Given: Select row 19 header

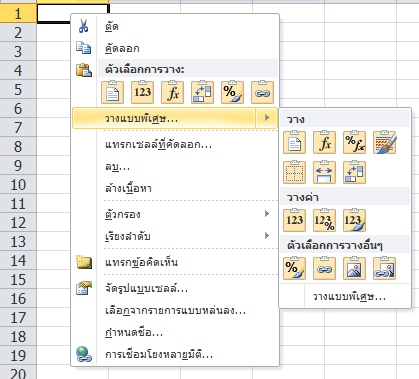Looking at the screenshot, I should click(18, 355).
